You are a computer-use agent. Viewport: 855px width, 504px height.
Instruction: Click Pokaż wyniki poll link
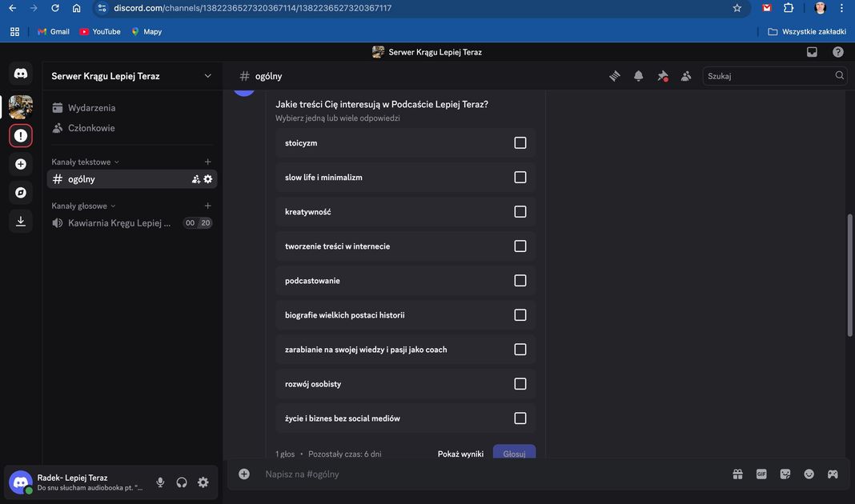pos(460,454)
